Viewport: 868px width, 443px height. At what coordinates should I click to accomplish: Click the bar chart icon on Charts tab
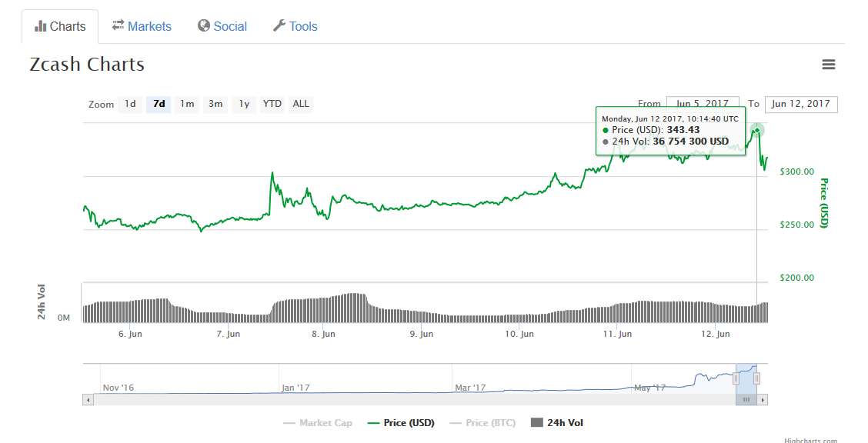pyautogui.click(x=41, y=26)
